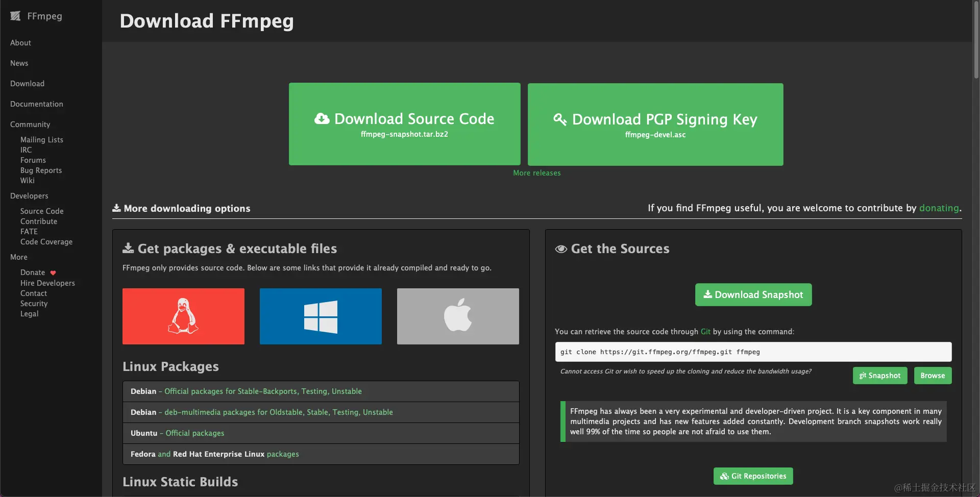Click the eye icon beside Get the Sources
Image resolution: width=980 pixels, height=497 pixels.
click(x=561, y=249)
